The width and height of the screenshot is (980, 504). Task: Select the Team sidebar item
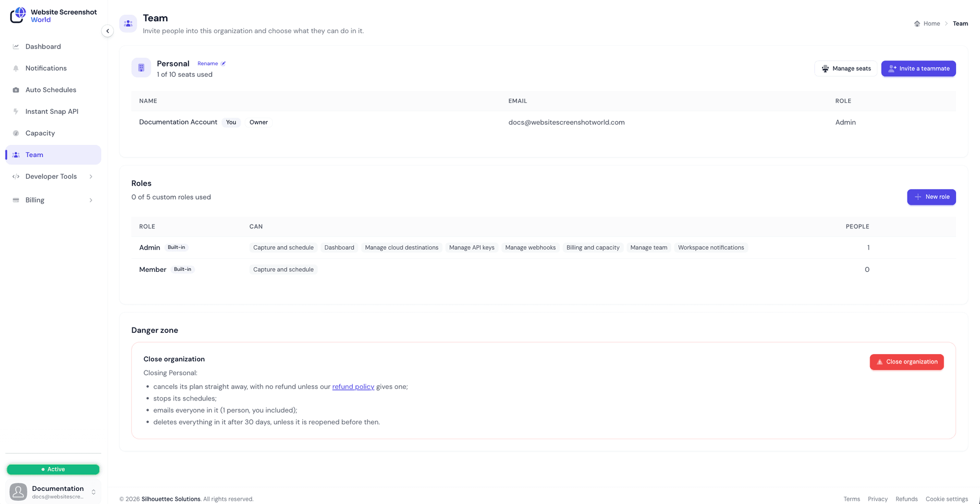tap(53, 155)
